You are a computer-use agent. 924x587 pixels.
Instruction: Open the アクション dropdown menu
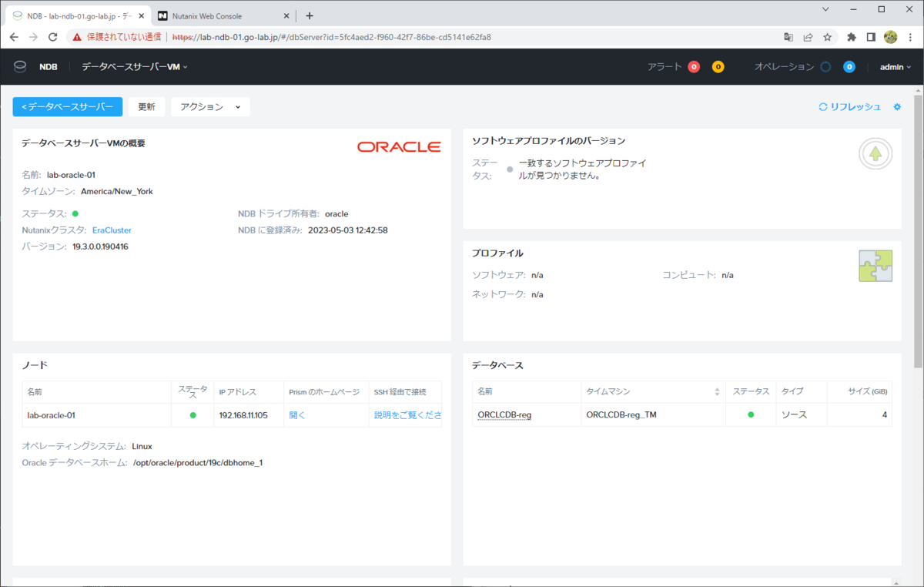pyautogui.click(x=210, y=107)
